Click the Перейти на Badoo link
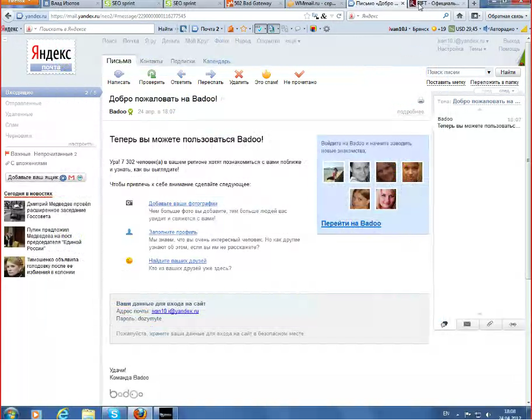Image resolution: width=532 pixels, height=420 pixels. click(351, 223)
